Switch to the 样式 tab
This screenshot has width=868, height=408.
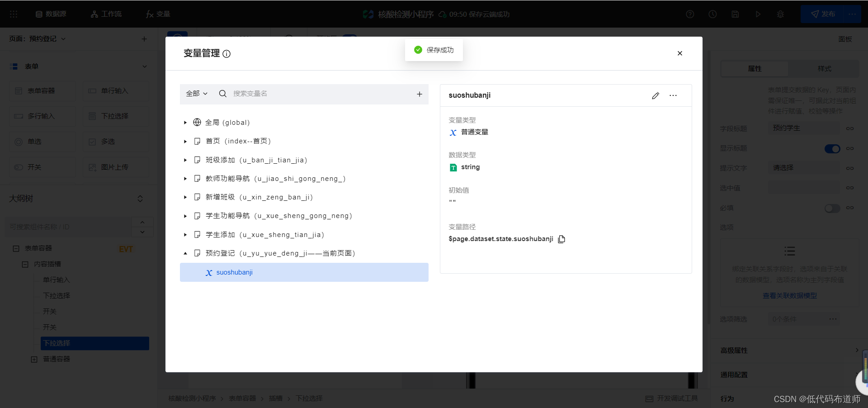(x=824, y=68)
